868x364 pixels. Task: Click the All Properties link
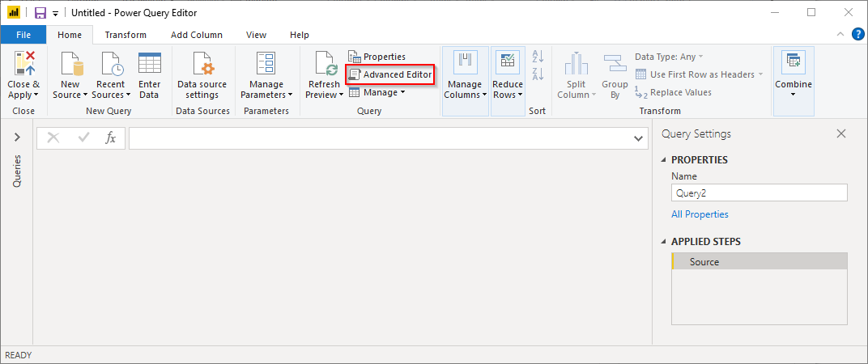[700, 214]
